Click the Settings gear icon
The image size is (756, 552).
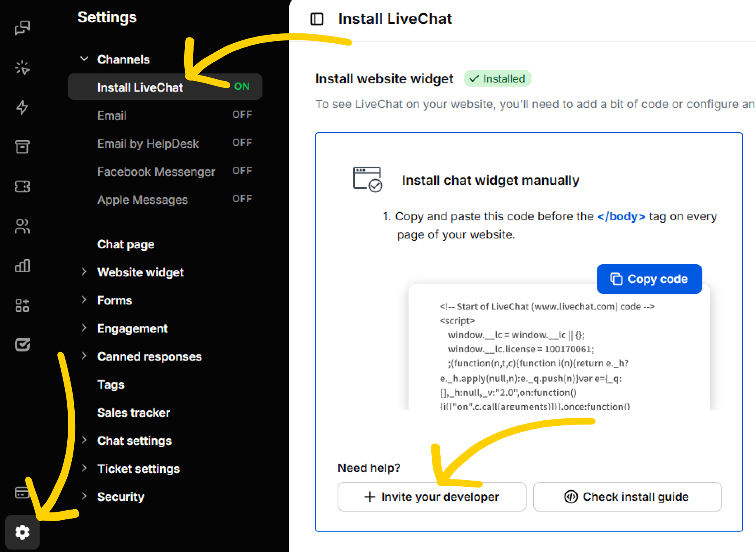[22, 532]
